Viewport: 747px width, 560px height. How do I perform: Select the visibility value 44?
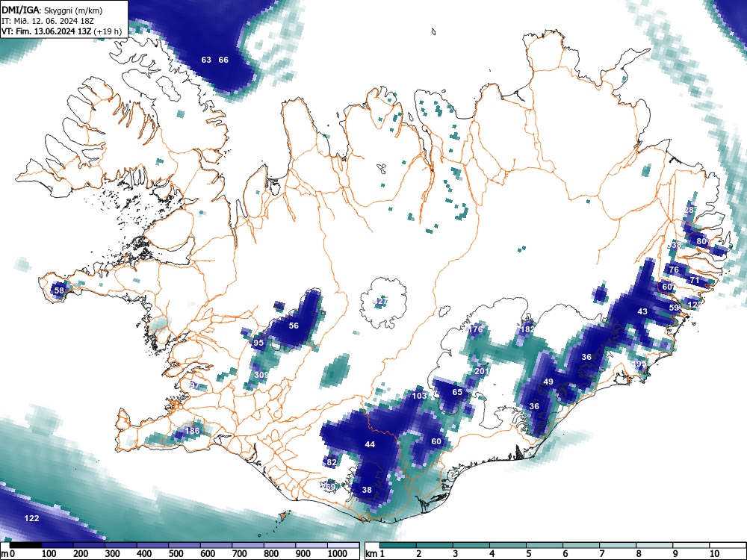370,444
